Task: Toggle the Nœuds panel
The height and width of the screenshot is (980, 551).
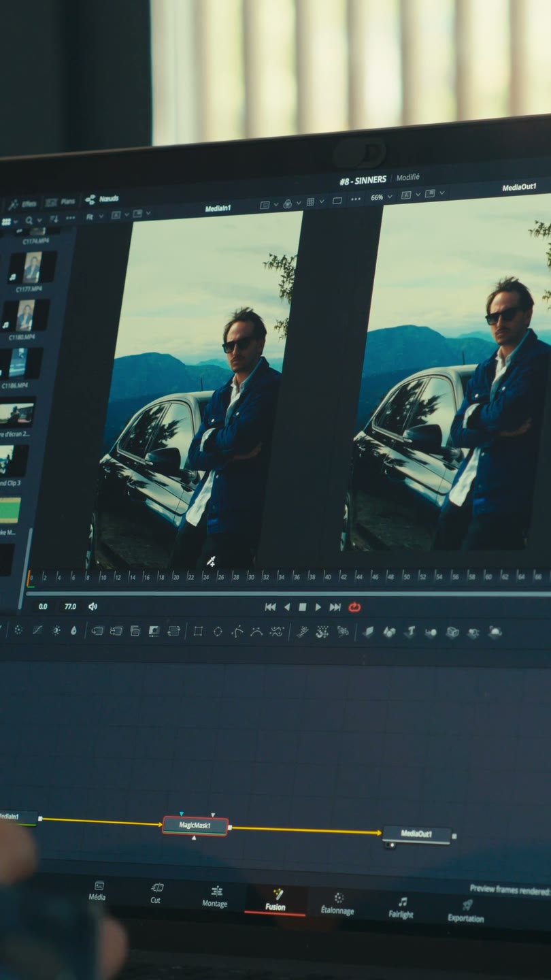Action: (x=102, y=199)
